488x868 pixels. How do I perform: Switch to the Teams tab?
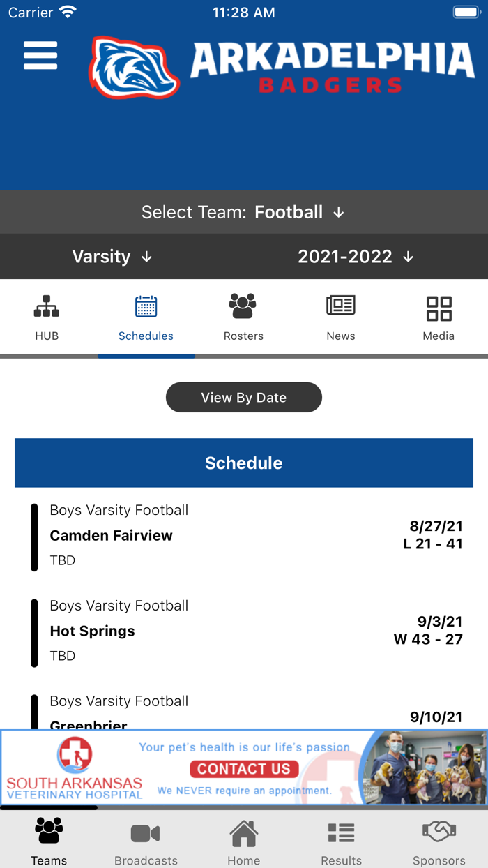[x=49, y=841]
